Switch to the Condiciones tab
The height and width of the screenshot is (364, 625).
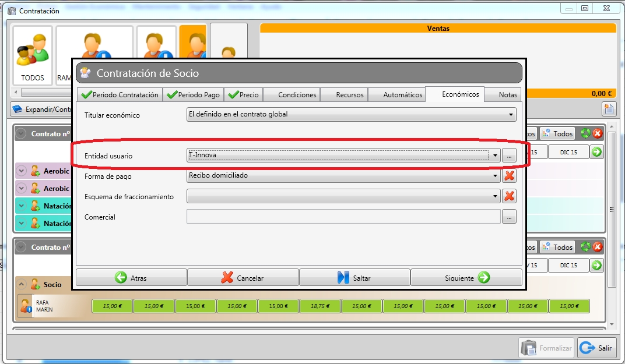point(292,95)
